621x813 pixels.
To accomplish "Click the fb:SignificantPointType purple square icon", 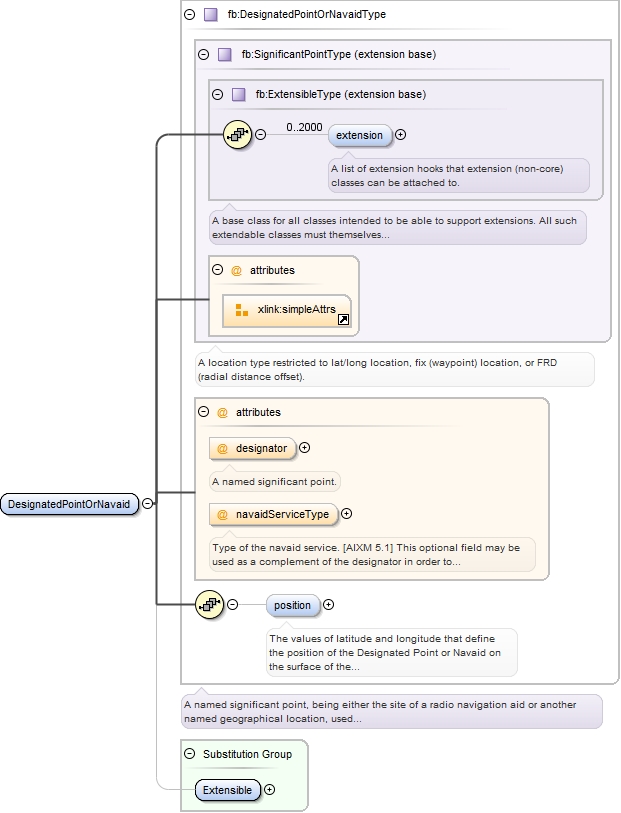I will pyautogui.click(x=225, y=54).
